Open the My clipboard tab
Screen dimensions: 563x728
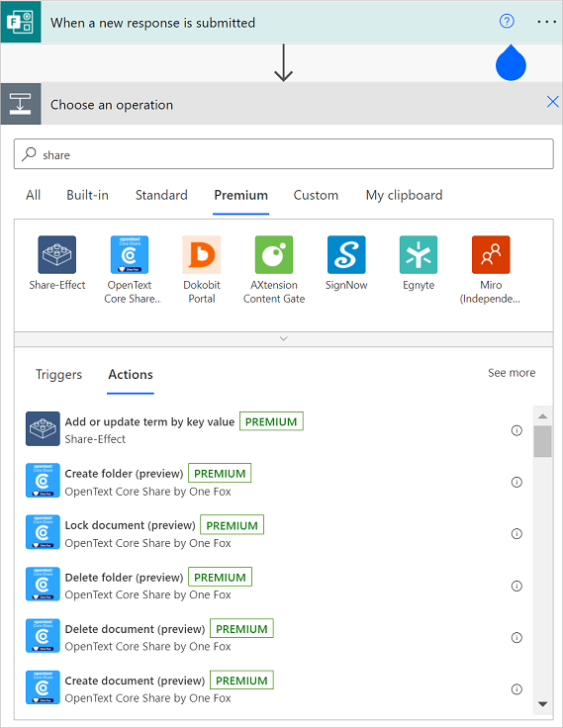coord(404,195)
